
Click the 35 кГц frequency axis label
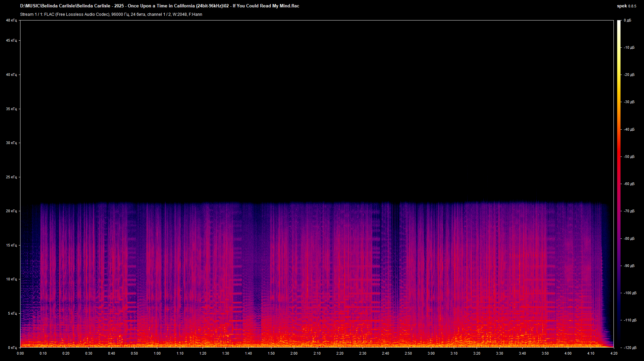coord(11,109)
